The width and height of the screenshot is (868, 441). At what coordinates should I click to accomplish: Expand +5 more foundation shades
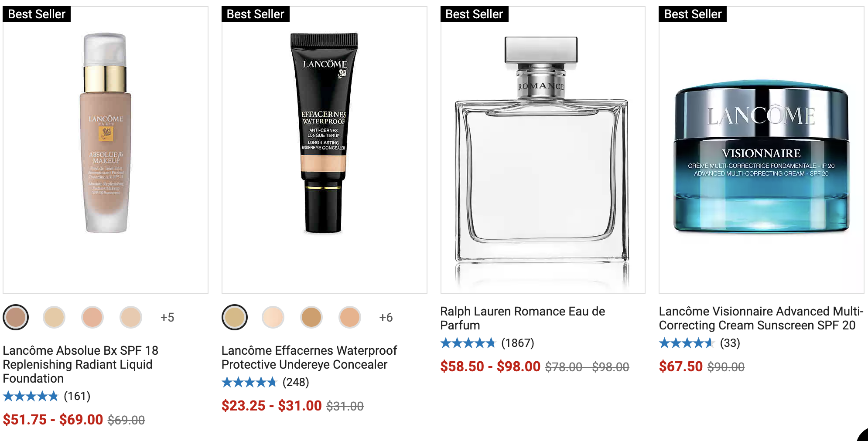[x=167, y=317]
